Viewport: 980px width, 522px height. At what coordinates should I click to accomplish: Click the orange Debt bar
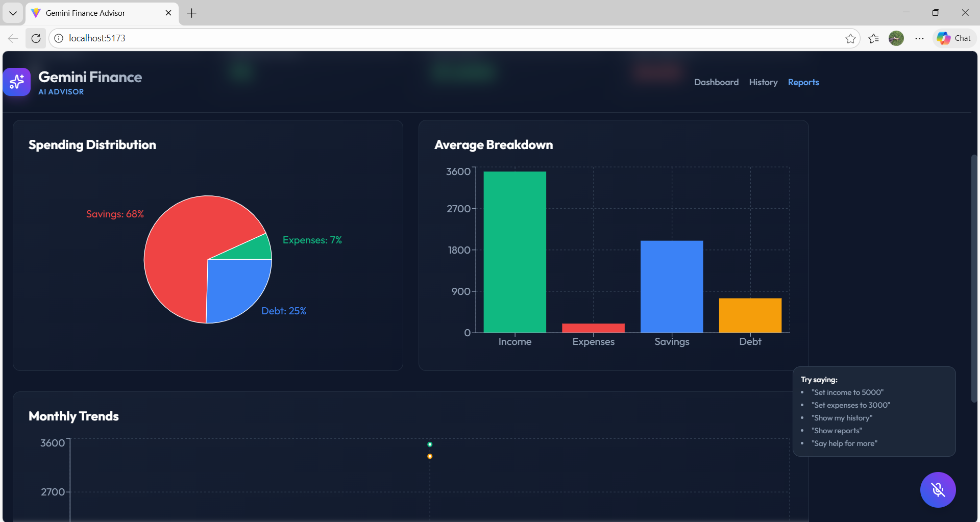(750, 315)
